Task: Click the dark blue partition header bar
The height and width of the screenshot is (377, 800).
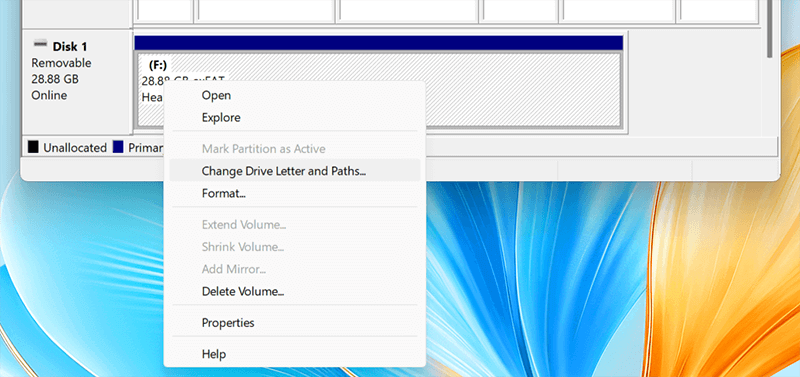Action: click(x=379, y=43)
